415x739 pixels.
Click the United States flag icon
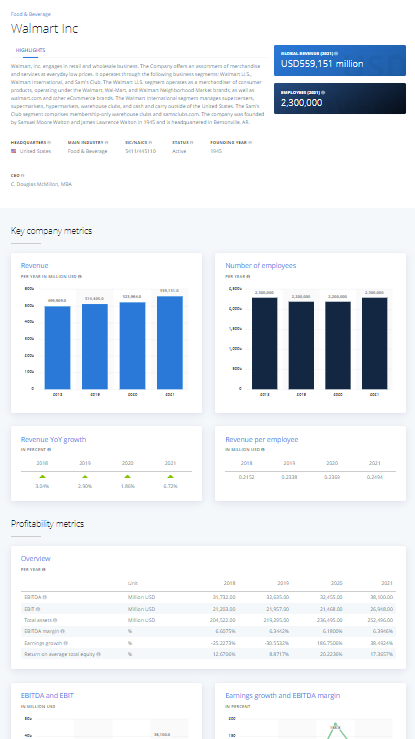pyautogui.click(x=14, y=151)
